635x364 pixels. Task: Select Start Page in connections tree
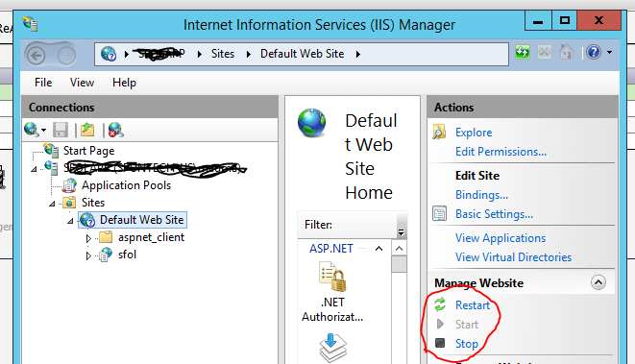click(88, 151)
